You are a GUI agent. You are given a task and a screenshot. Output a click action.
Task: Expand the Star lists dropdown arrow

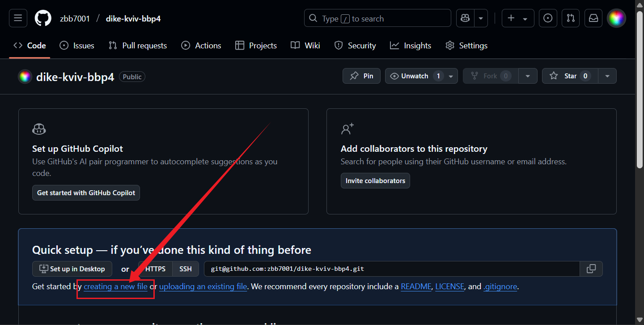607,76
